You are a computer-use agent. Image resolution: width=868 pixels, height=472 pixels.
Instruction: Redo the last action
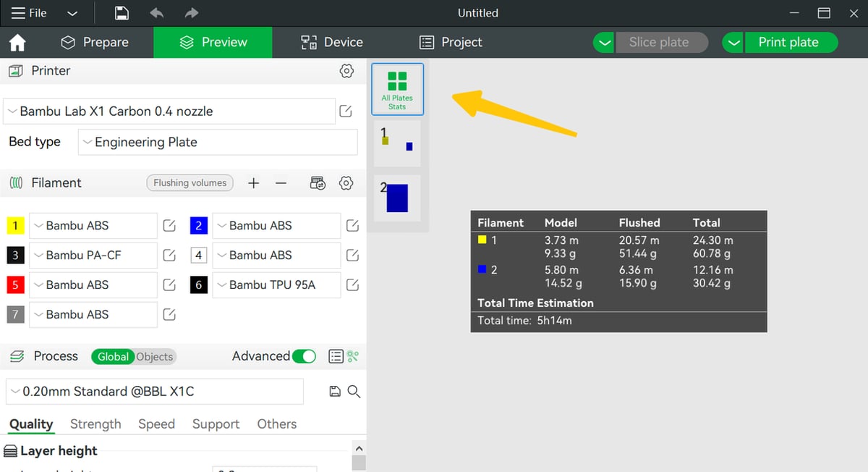(x=191, y=13)
